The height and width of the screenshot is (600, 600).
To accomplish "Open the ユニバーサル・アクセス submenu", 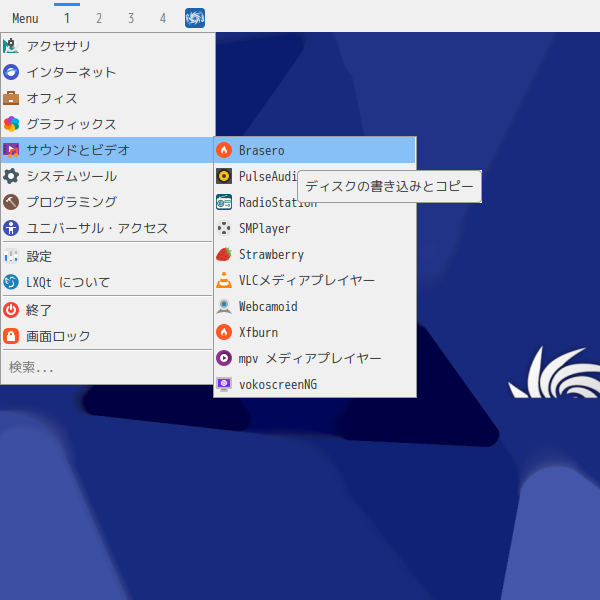I will 107,228.
